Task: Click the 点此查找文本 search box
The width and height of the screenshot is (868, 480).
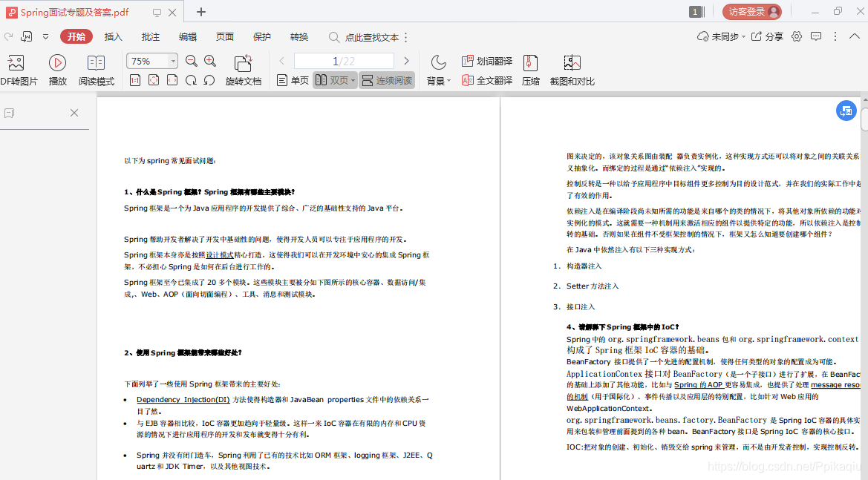Action: point(364,37)
